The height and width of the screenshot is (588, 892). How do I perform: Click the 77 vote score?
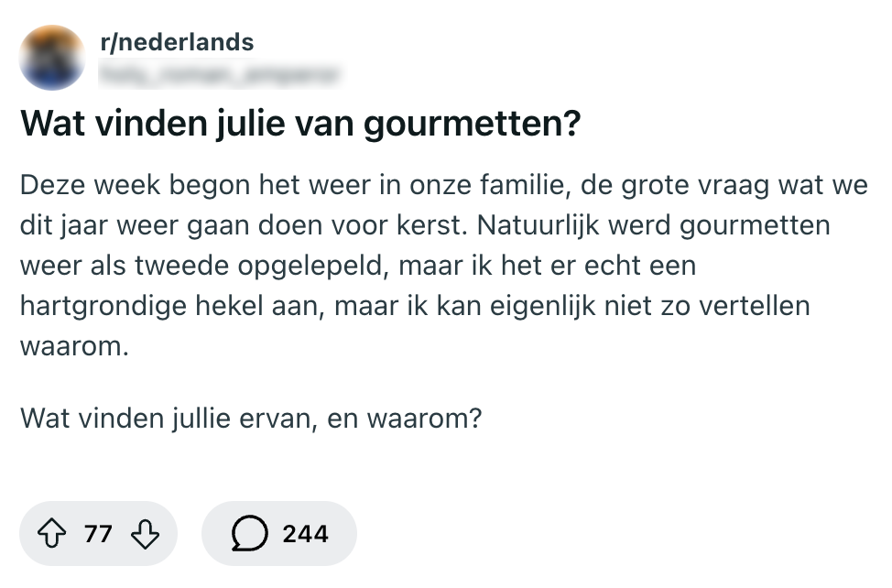(x=98, y=534)
